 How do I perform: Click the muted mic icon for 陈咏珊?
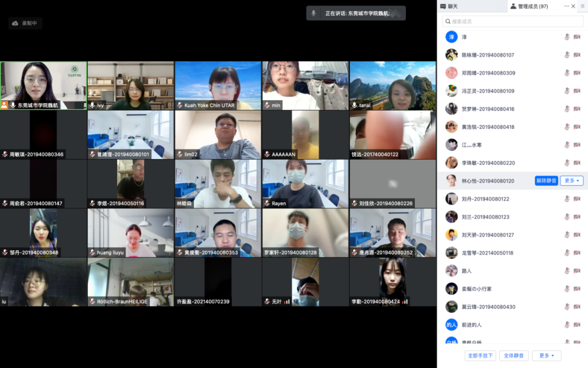[x=567, y=55]
